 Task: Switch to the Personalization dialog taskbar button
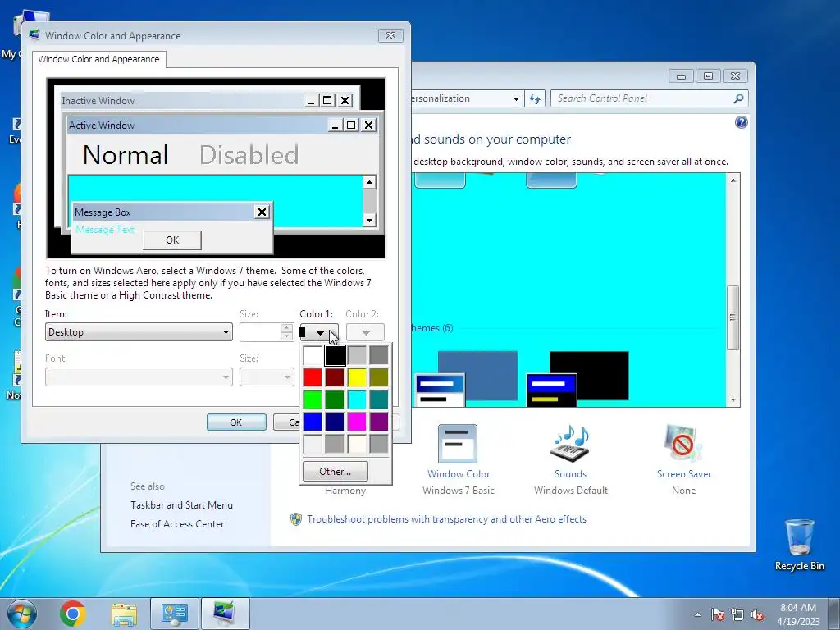coord(225,614)
